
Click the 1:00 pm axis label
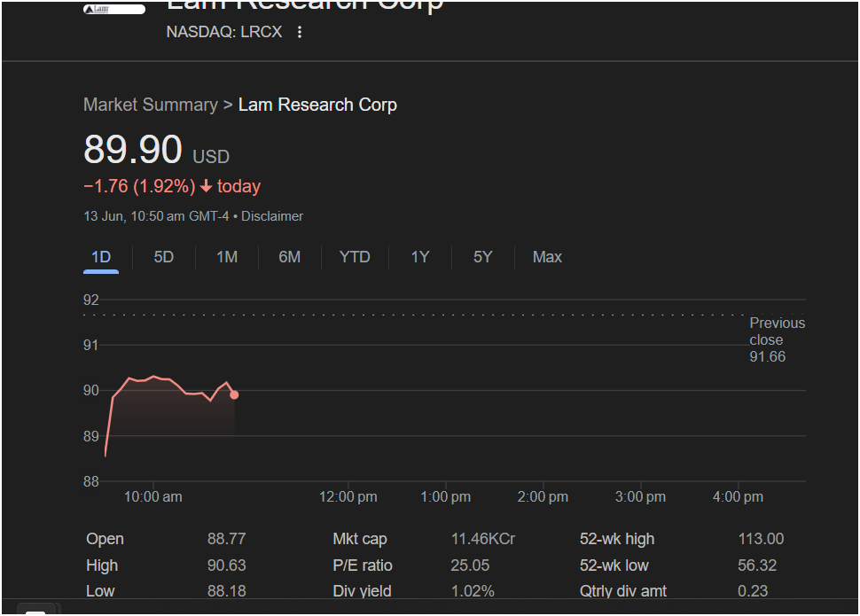tap(445, 497)
